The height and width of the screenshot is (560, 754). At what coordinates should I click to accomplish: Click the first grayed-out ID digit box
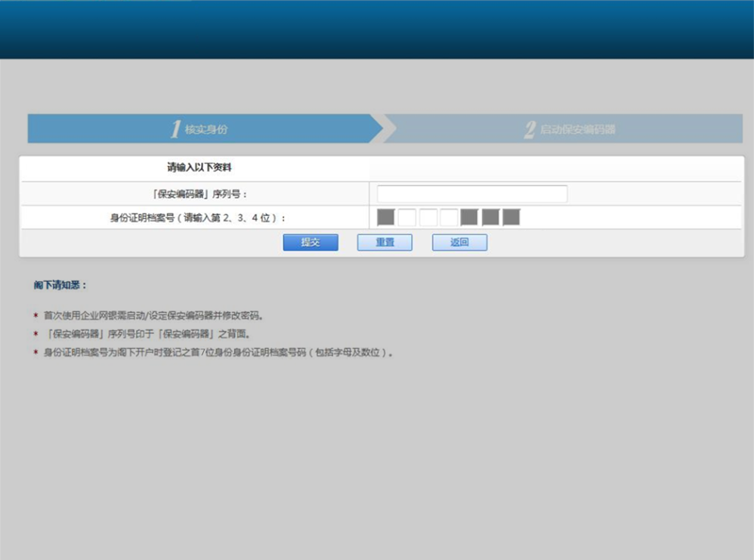coord(386,218)
